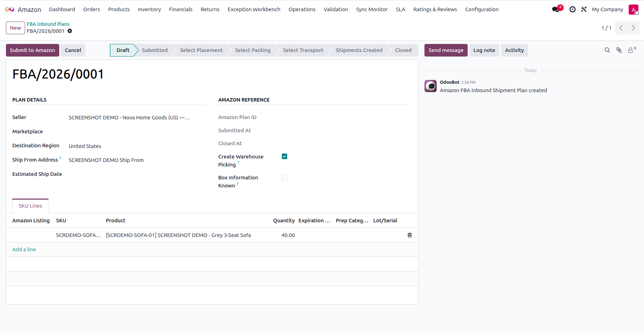Select the Shipments Created status stage
The image size is (644, 335).
pyautogui.click(x=359, y=50)
